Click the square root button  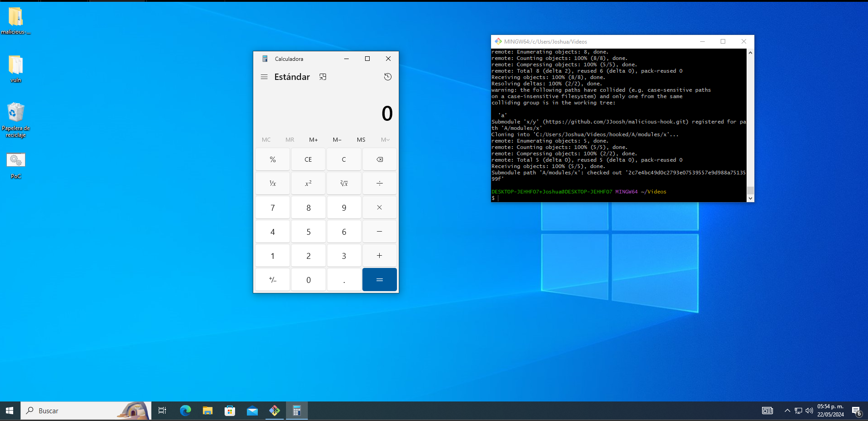344,183
